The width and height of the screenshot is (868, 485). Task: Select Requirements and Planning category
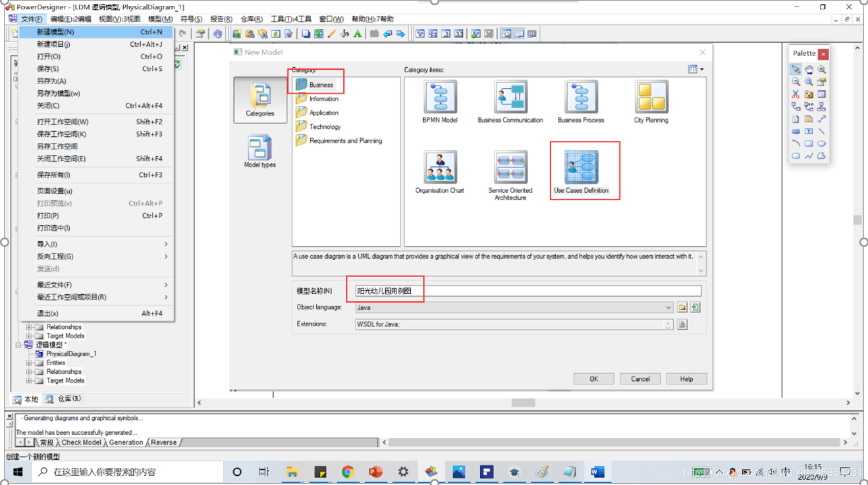coord(339,140)
